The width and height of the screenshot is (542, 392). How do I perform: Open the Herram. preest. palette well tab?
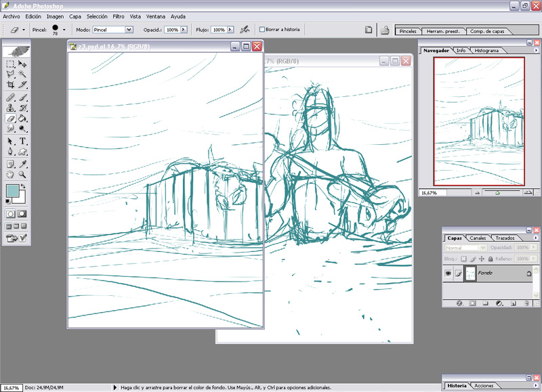[443, 31]
